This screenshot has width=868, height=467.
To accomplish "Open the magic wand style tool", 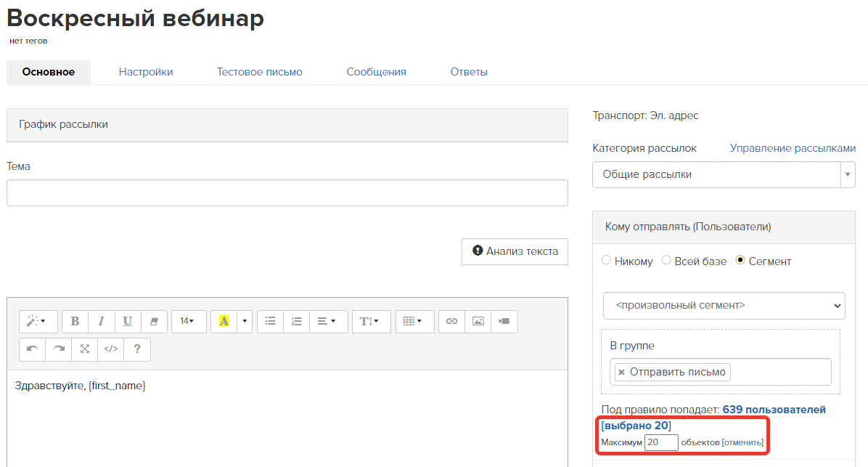I will point(38,321).
